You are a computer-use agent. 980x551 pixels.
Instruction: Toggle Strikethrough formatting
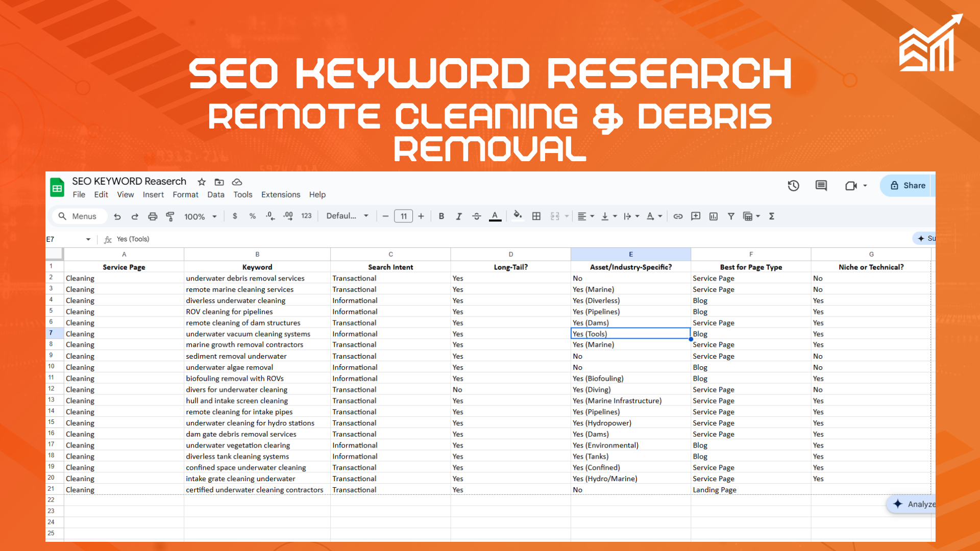tap(477, 216)
